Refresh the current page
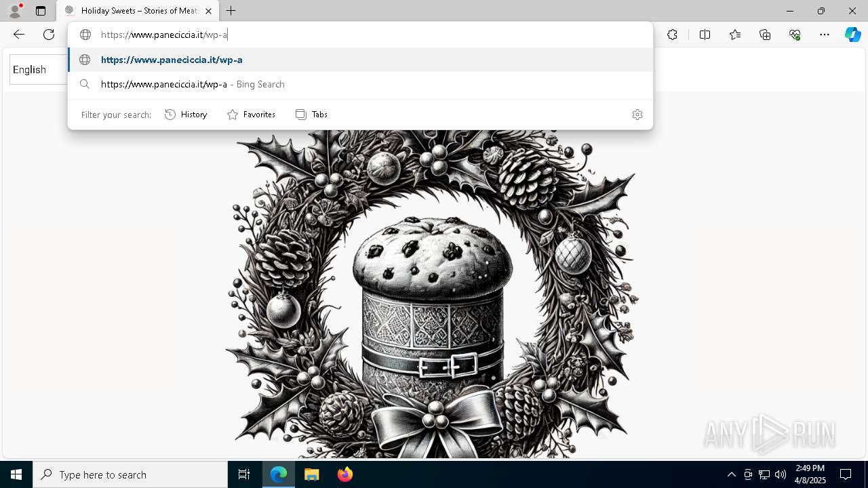The height and width of the screenshot is (488, 868). tap(49, 35)
